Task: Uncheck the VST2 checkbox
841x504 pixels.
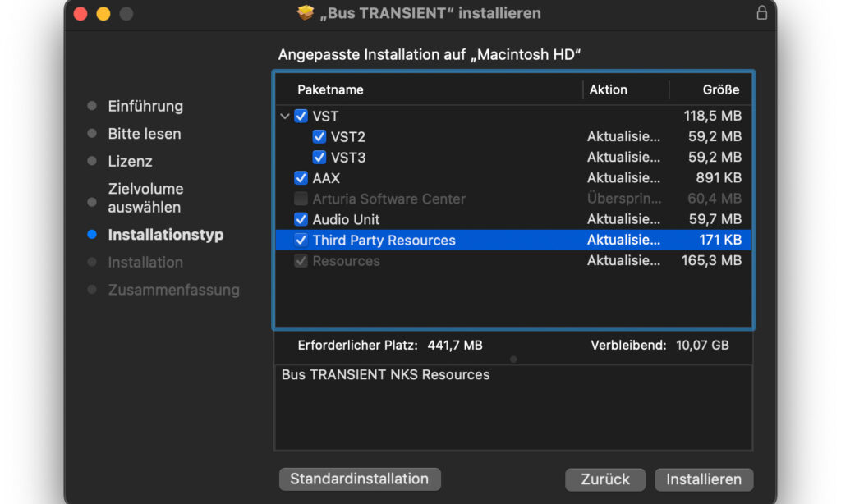Action: click(x=319, y=137)
